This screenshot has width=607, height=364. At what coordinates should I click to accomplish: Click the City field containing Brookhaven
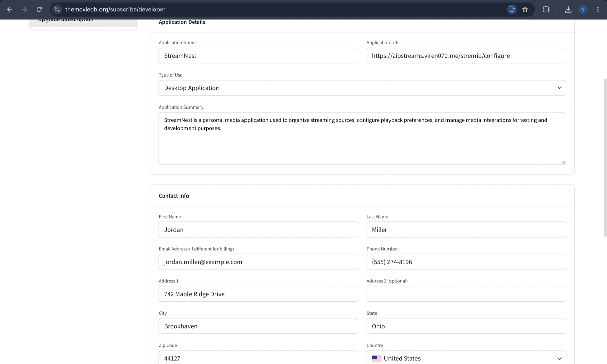tap(258, 326)
